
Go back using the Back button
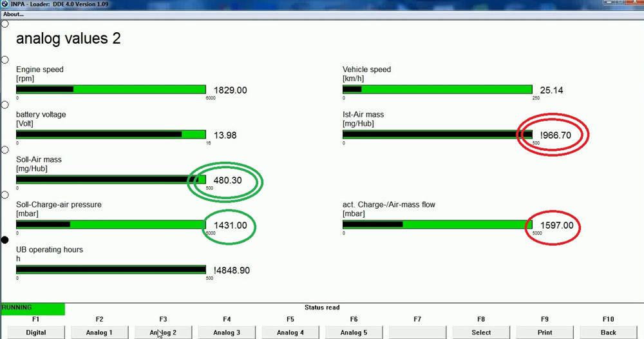click(x=608, y=333)
